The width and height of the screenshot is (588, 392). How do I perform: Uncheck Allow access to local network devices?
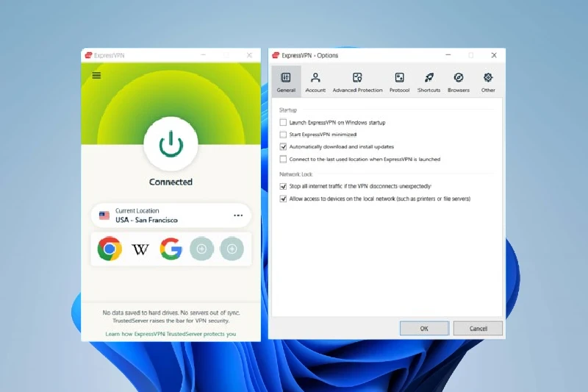pos(283,199)
